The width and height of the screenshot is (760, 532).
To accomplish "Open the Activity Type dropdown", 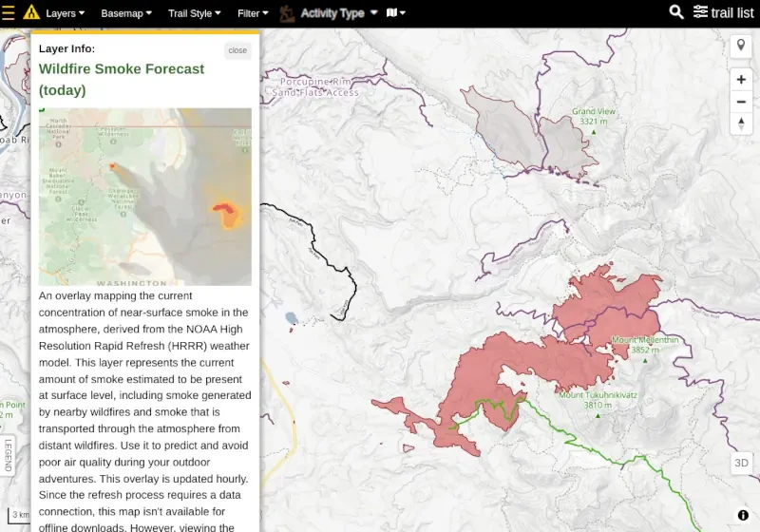I will [339, 13].
